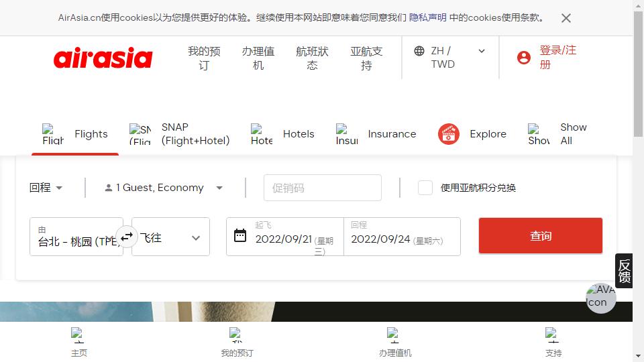The image size is (644, 362).
Task: Dismiss the cookies notice banner
Action: tap(566, 18)
